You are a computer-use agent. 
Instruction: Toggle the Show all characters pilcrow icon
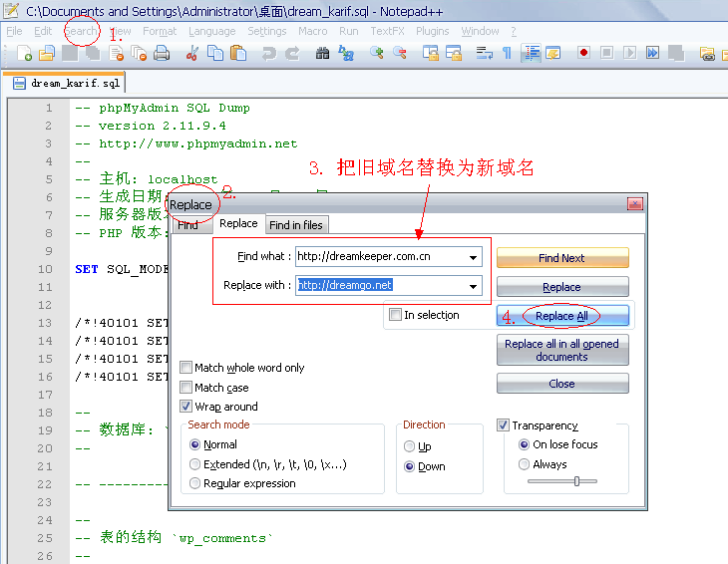click(507, 54)
